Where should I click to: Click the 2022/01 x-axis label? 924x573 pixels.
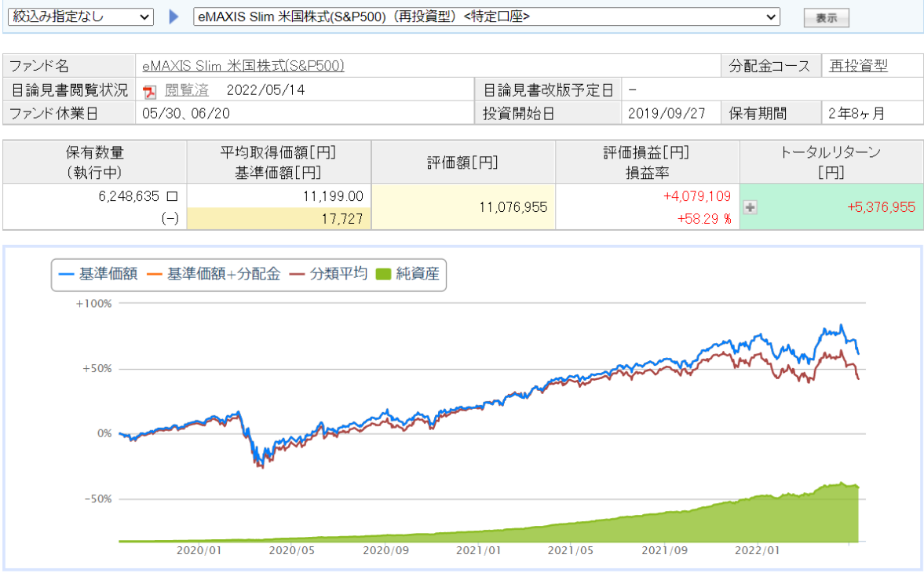tap(757, 550)
